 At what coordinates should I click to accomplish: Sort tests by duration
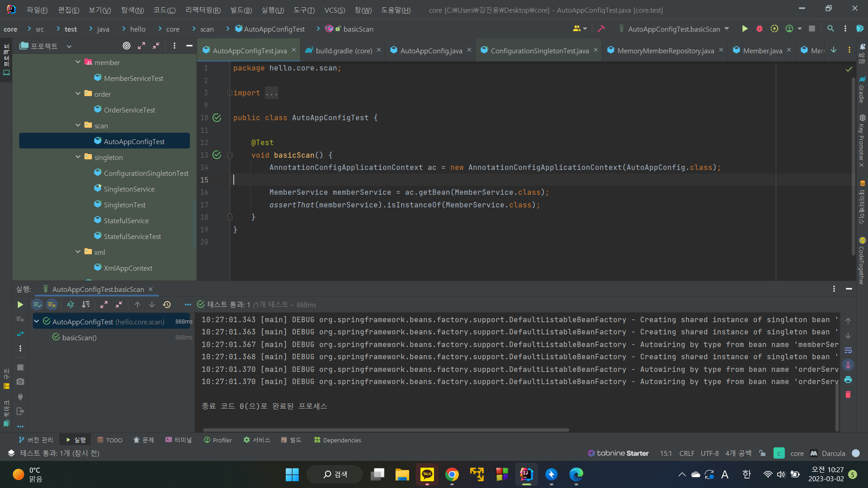pos(85,305)
